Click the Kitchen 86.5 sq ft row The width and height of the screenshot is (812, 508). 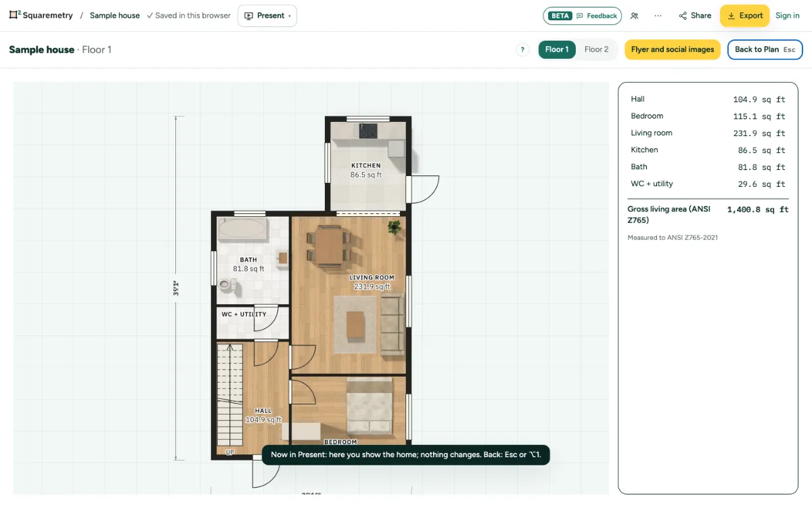coord(708,150)
